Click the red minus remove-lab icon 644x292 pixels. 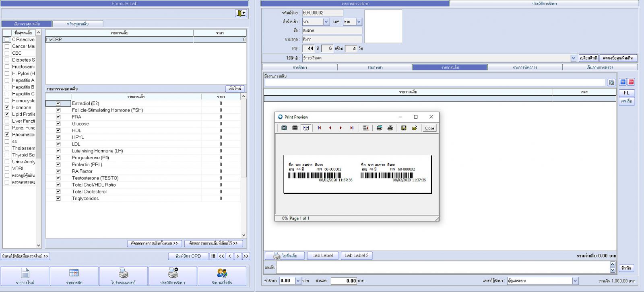[631, 82]
